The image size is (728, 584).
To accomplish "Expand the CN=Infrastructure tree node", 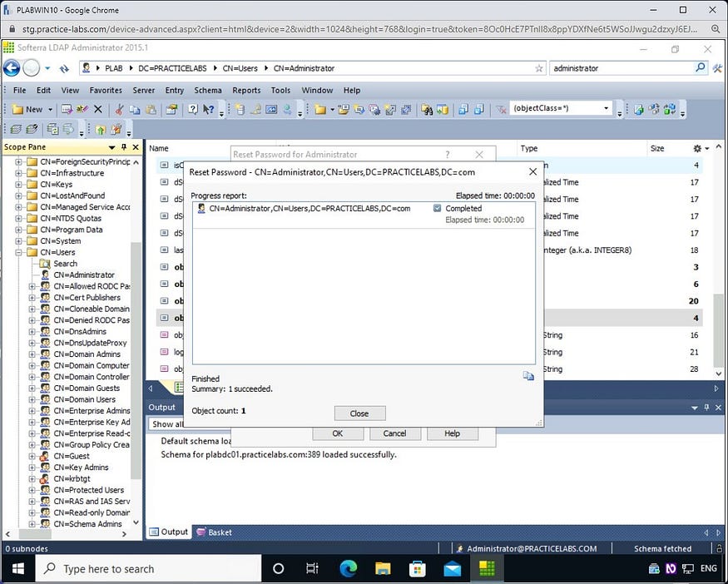I will 18,173.
